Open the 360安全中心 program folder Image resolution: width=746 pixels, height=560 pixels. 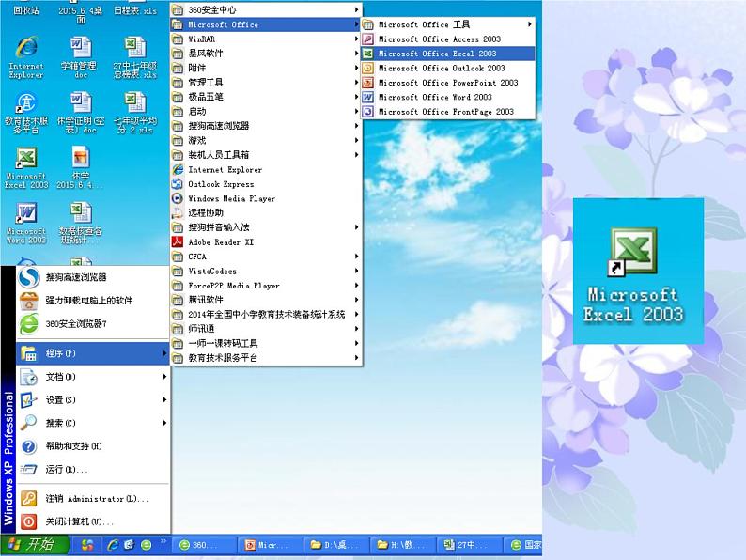pyautogui.click(x=266, y=9)
